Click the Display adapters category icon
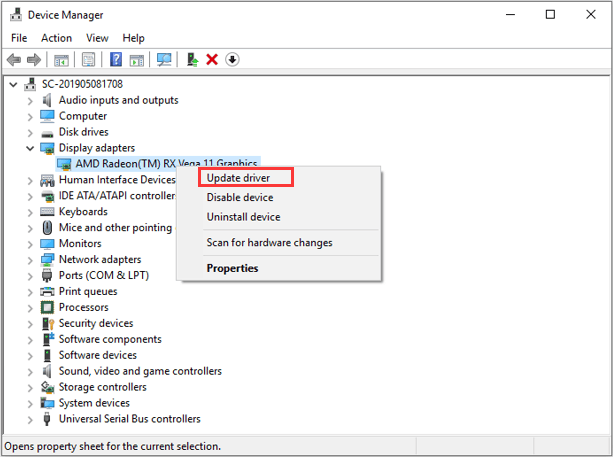Screen dimensions: 613x457 47,148
